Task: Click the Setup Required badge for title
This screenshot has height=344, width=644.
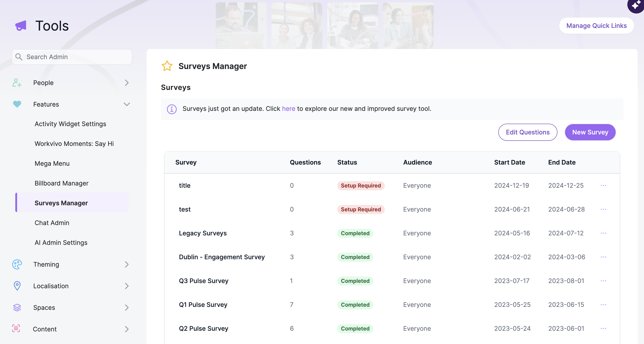Action: [361, 185]
